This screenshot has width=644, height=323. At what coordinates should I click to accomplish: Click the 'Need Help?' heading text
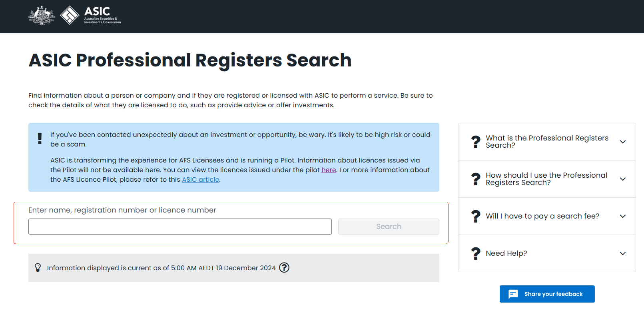506,253
